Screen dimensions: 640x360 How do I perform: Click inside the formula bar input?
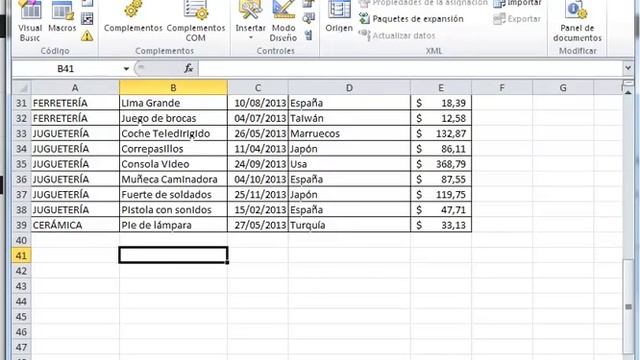coord(411,69)
